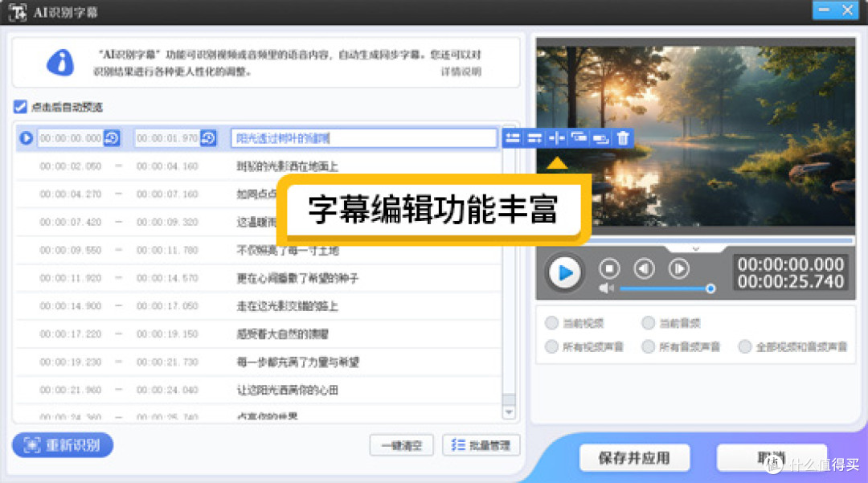Click the second subtitle edit toolbar icon

(534, 137)
